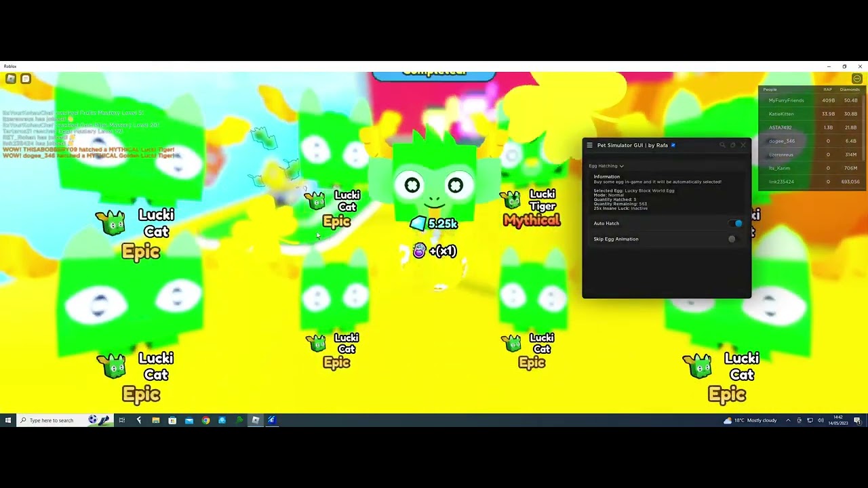868x488 pixels.
Task: Click the search icon in Pet Simulator GUI
Action: pyautogui.click(x=722, y=145)
